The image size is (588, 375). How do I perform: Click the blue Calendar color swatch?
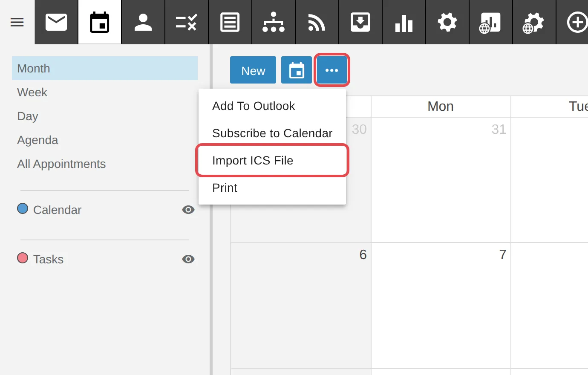[x=23, y=208]
